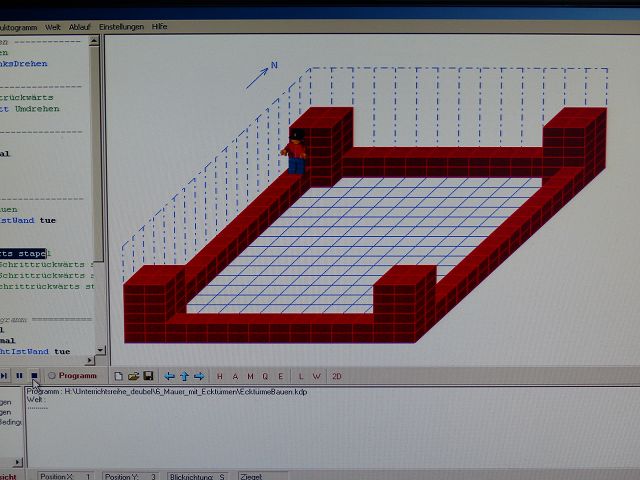
Task: Open the Ablauf menu
Action: pyautogui.click(x=79, y=27)
